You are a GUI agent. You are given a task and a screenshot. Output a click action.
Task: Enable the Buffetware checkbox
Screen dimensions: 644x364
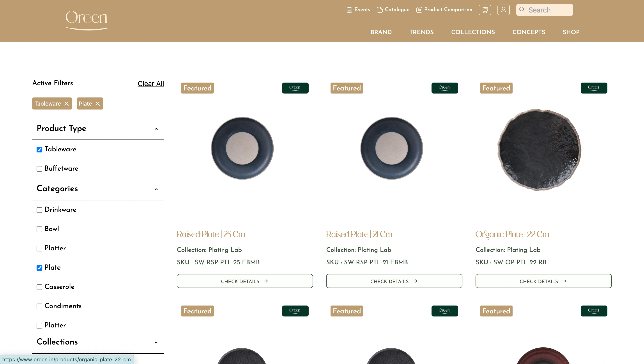tap(39, 169)
